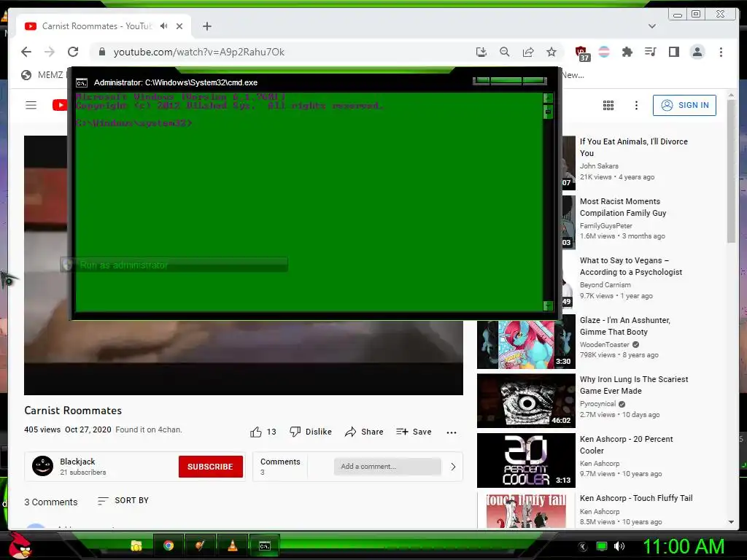
Task: Select the Carnist Roommates - YouTube tab
Action: [97, 26]
